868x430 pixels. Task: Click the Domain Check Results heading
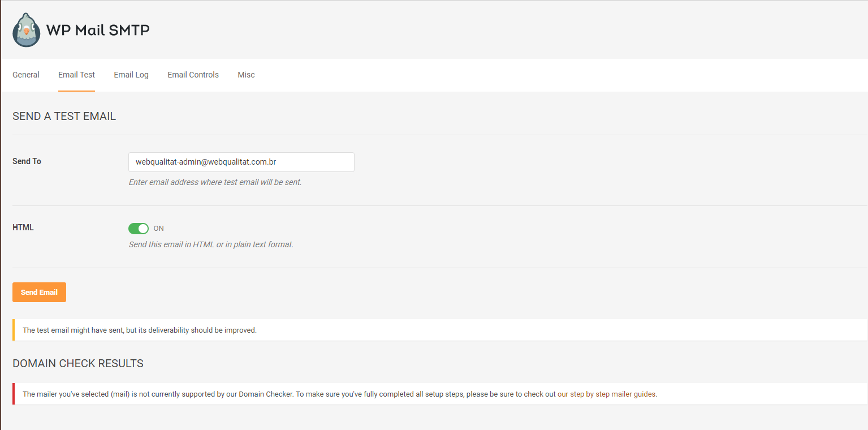click(x=78, y=363)
